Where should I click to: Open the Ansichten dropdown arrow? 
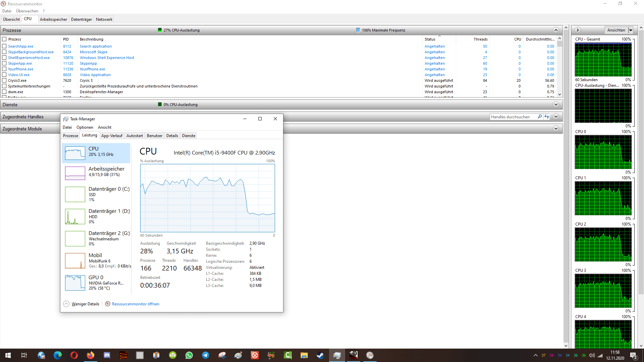pos(631,30)
